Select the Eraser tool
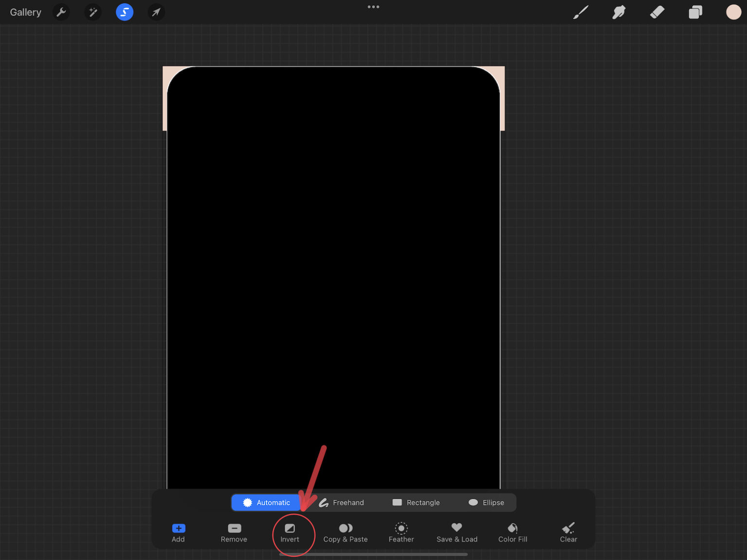Viewport: 747px width, 560px height. pyautogui.click(x=657, y=12)
